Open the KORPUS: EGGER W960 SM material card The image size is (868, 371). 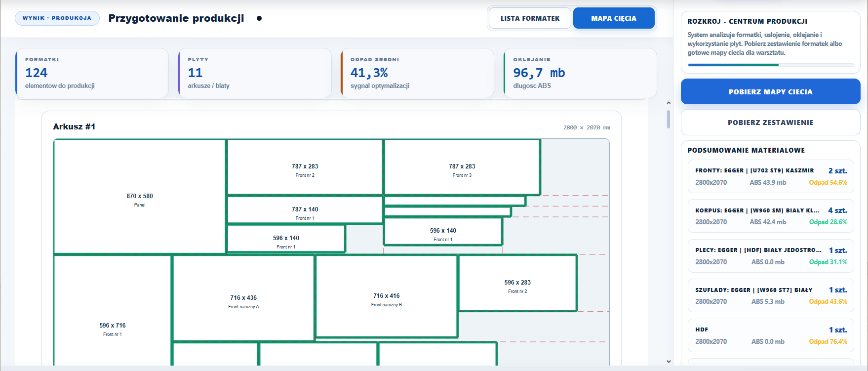coord(771,216)
